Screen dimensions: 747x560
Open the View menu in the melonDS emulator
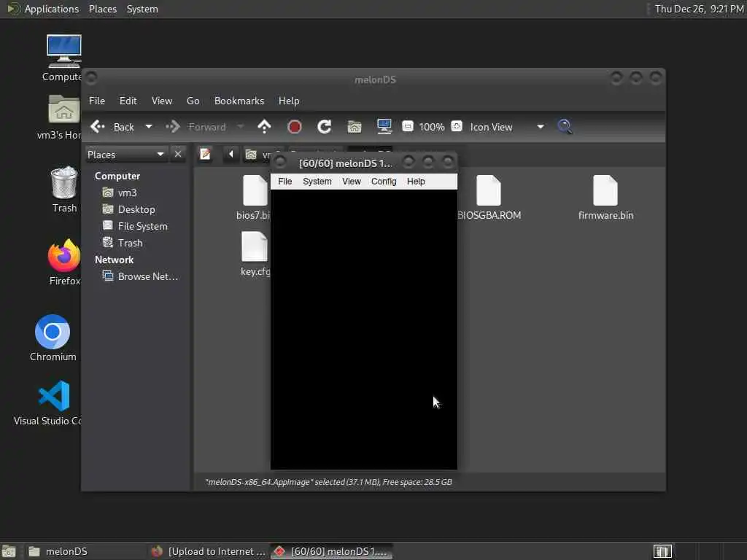tap(351, 182)
